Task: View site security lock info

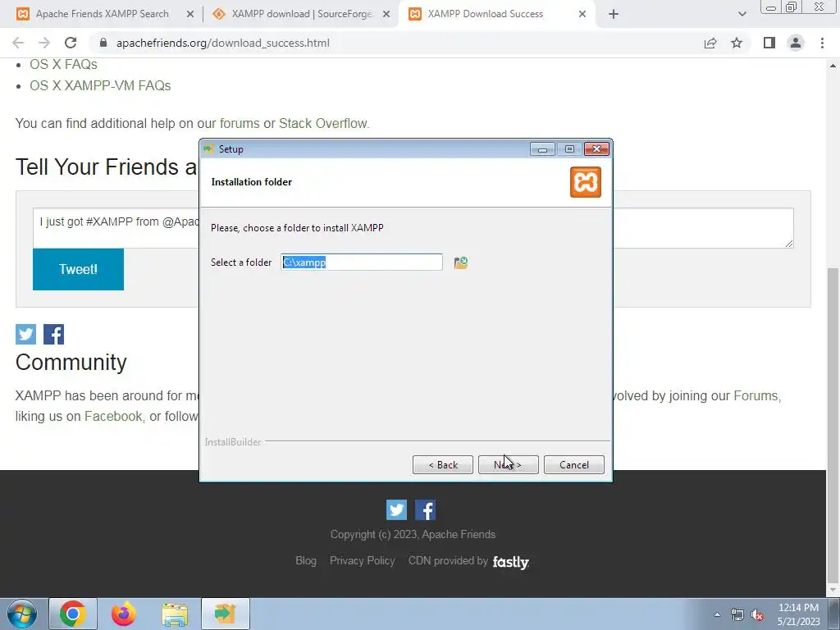Action: [103, 43]
